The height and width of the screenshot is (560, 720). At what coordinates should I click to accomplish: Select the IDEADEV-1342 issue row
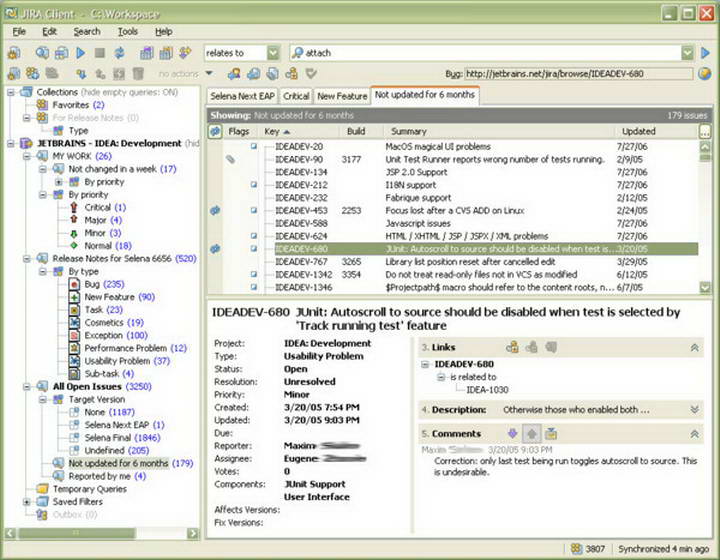point(452,274)
